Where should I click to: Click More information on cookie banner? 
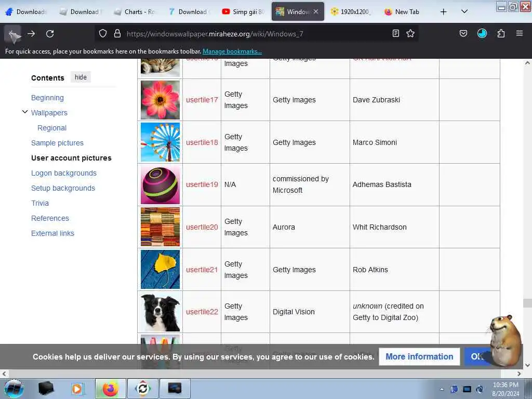click(419, 356)
